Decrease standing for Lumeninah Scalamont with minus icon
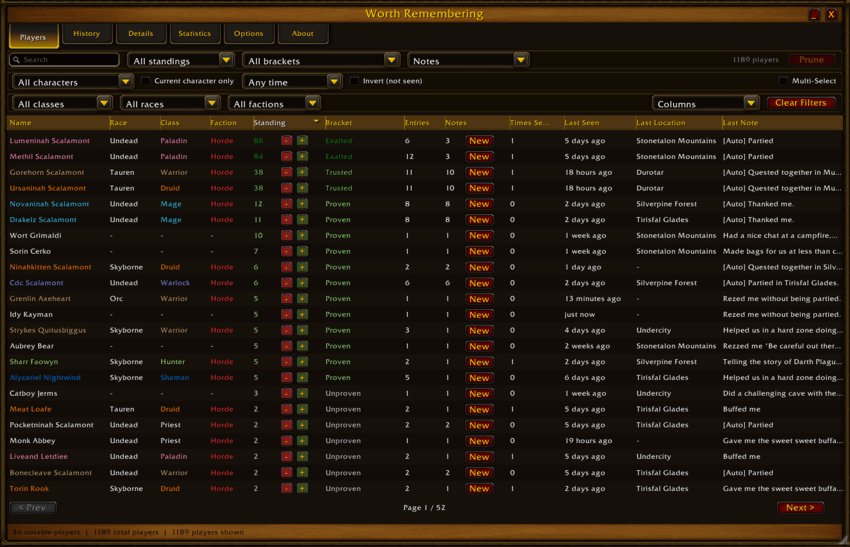The height and width of the screenshot is (547, 850). [287, 140]
